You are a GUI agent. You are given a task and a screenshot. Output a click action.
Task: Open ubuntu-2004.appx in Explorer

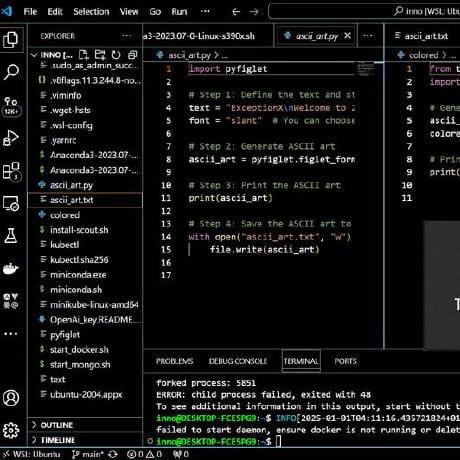[x=85, y=395]
